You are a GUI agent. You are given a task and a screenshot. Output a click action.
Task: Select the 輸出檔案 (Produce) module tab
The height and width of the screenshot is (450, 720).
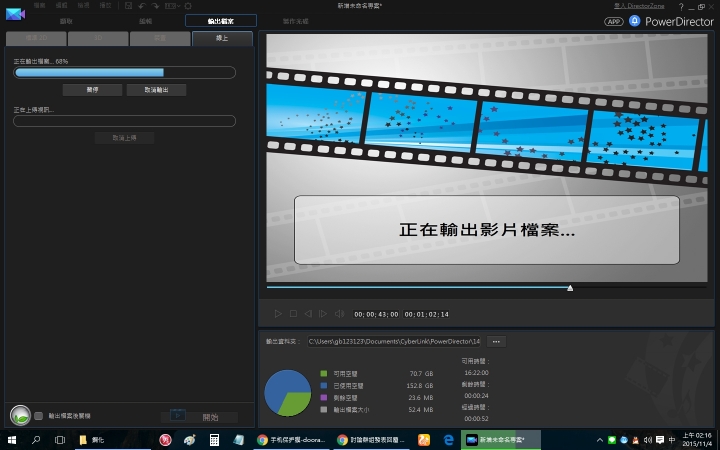(221, 21)
